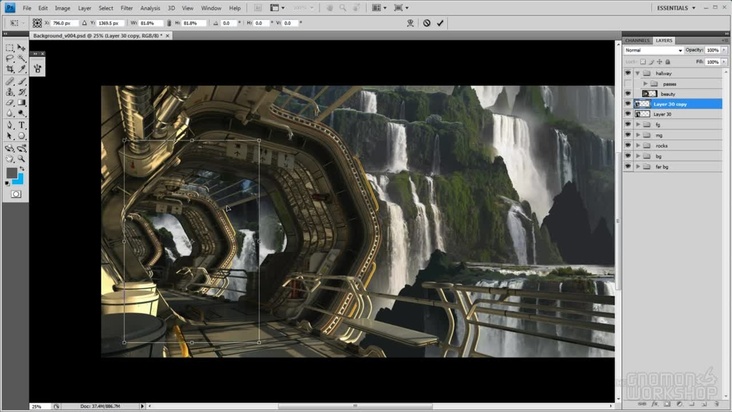Open the Fill slider dropdown arrow
Viewport: 732px width, 412px height.
tap(724, 62)
